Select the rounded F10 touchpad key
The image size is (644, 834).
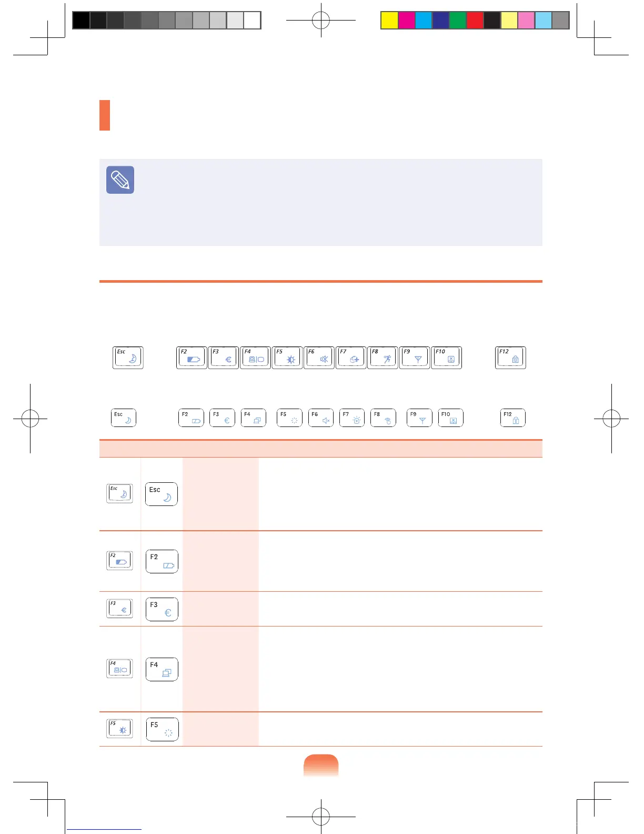coord(450,418)
